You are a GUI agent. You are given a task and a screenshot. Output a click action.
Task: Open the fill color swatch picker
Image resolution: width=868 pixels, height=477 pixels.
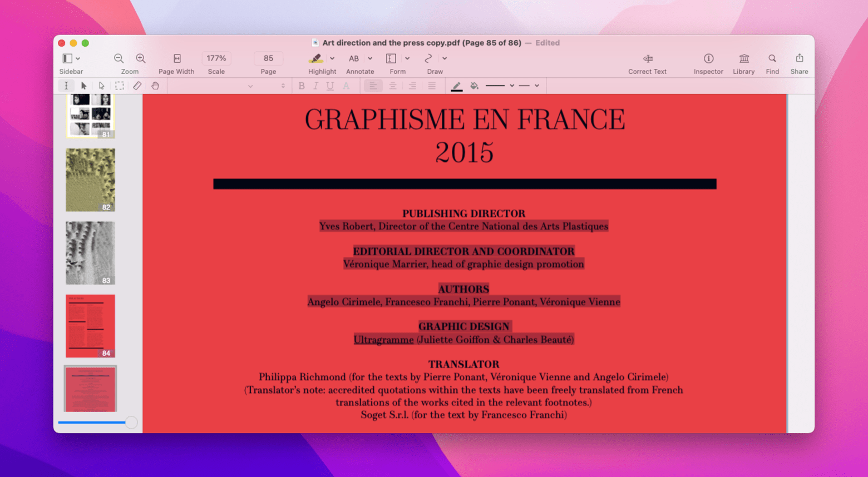pos(475,85)
